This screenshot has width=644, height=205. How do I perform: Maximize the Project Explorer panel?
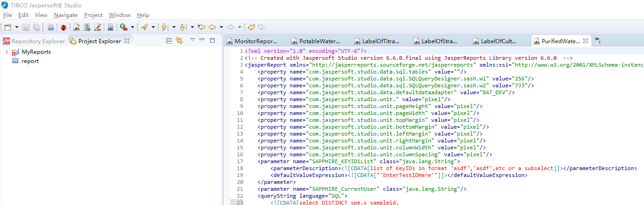point(212,40)
